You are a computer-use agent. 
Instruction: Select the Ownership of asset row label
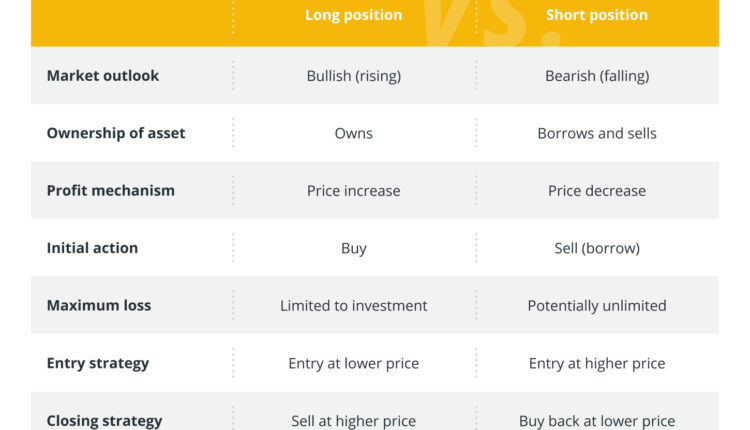point(116,133)
